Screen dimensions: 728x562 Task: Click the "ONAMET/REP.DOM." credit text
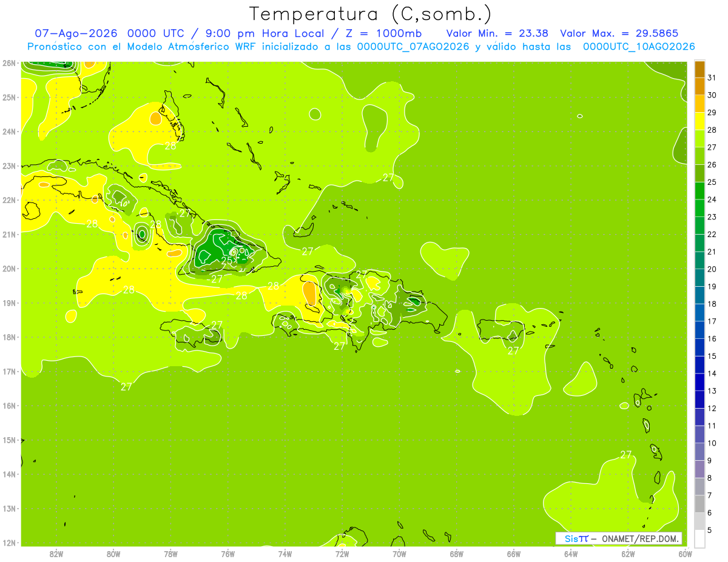point(639,538)
